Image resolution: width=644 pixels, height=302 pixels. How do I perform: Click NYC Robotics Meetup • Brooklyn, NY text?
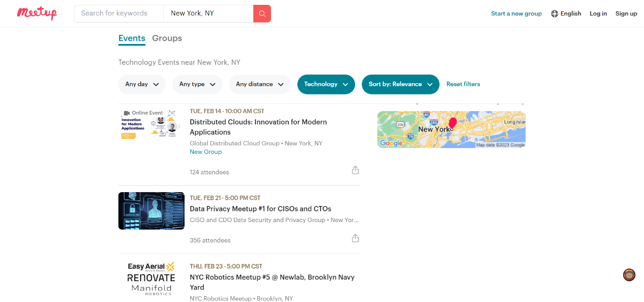[x=241, y=298]
